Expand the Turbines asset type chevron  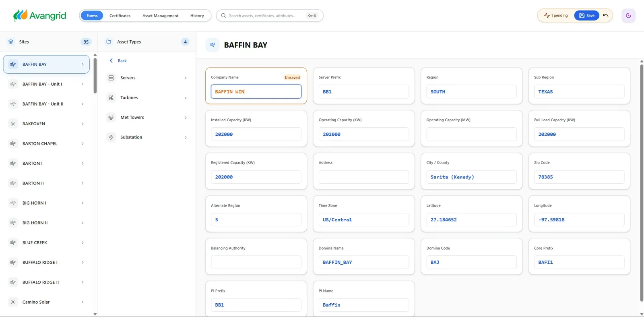[186, 98]
